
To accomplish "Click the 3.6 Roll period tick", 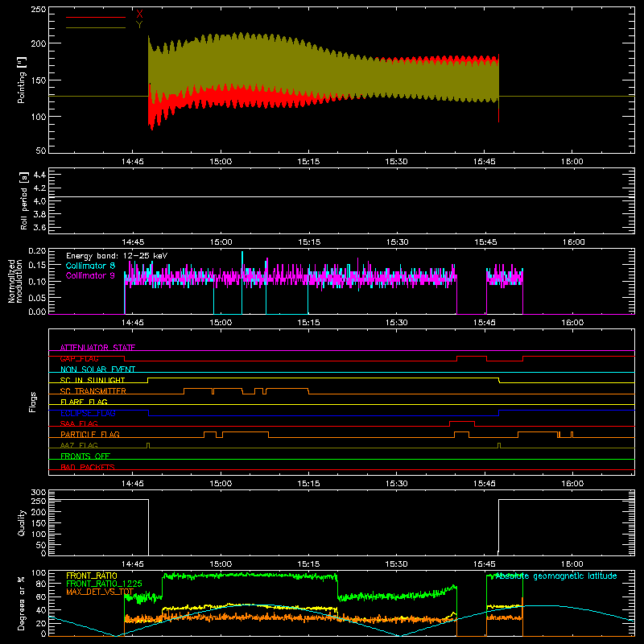I will 39,227.
